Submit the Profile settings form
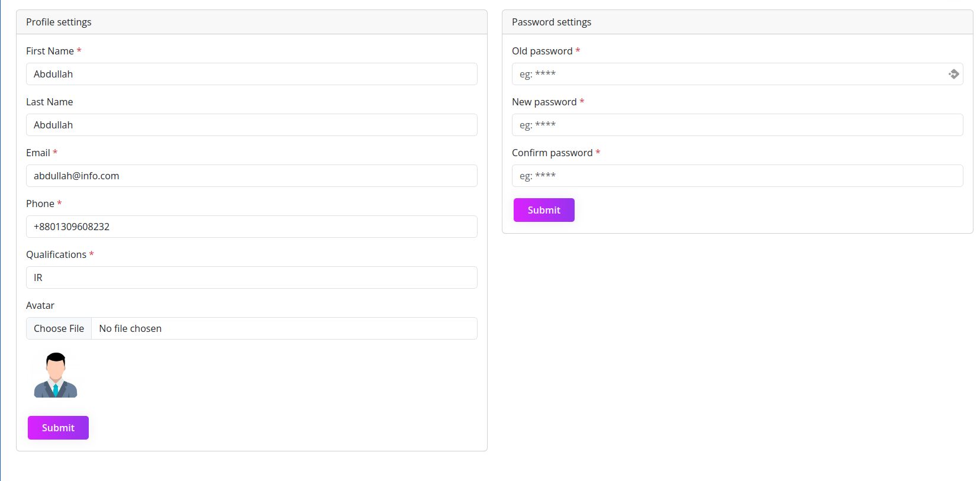Image resolution: width=980 pixels, height=481 pixels. click(x=58, y=428)
